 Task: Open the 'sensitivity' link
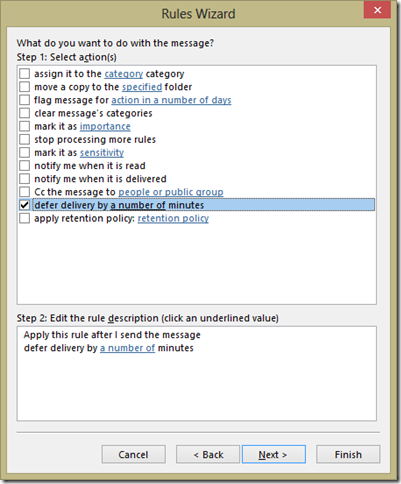tap(102, 153)
